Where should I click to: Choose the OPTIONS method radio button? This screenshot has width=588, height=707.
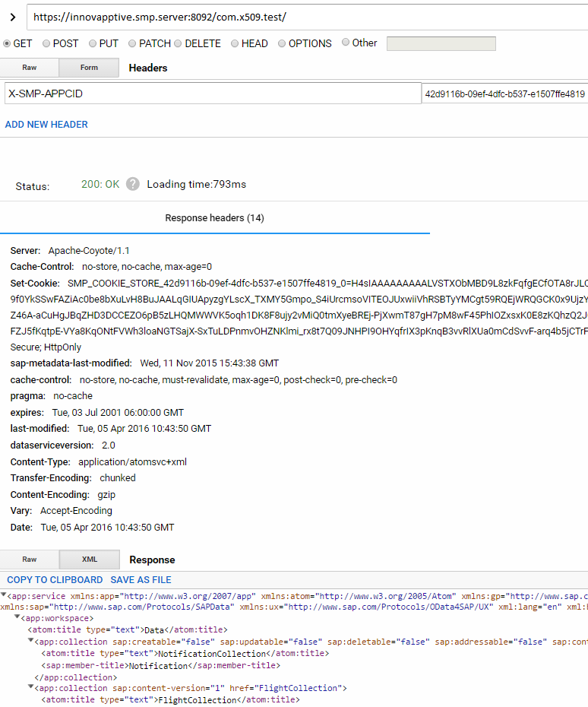pos(282,43)
